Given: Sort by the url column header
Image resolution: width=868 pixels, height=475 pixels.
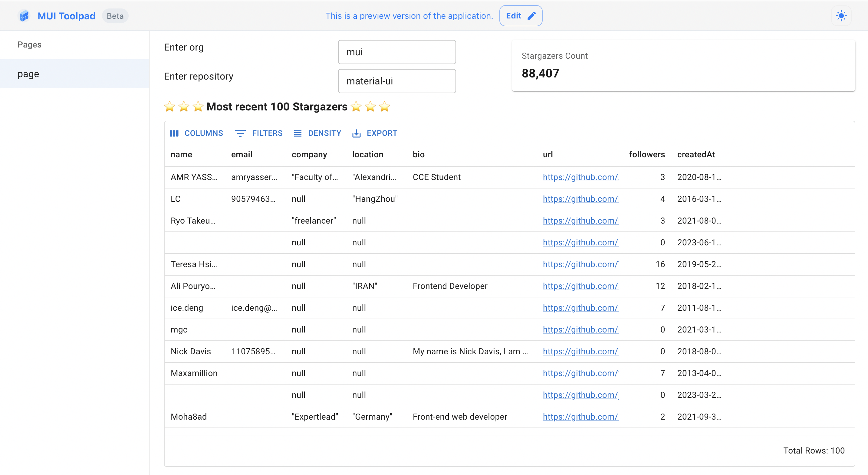Looking at the screenshot, I should (547, 155).
